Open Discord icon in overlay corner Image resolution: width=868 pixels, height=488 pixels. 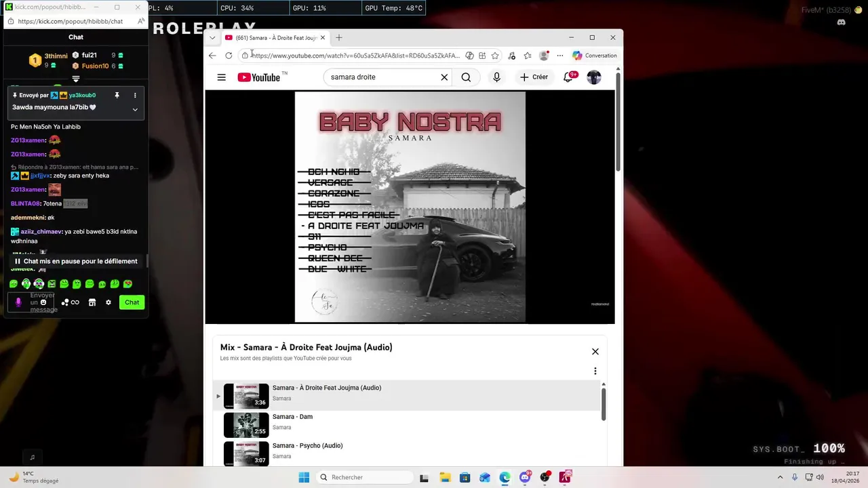click(x=842, y=22)
